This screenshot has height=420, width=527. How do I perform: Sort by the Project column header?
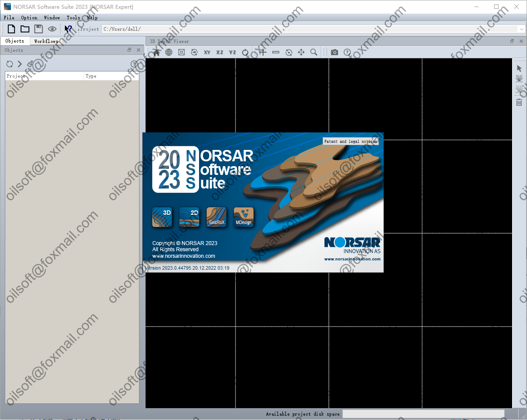point(44,76)
